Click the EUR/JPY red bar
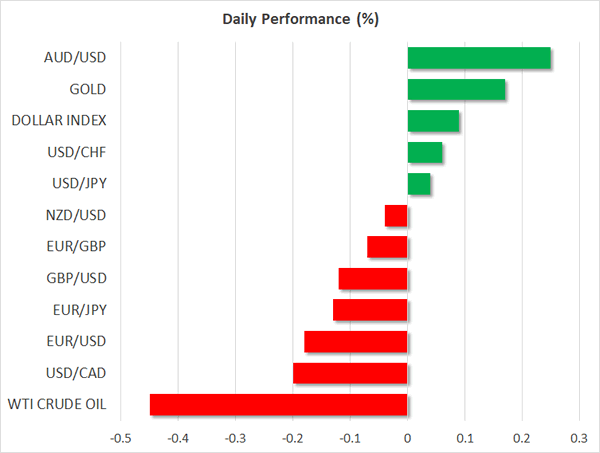Image resolution: width=600 pixels, height=453 pixels. pyautogui.click(x=370, y=310)
